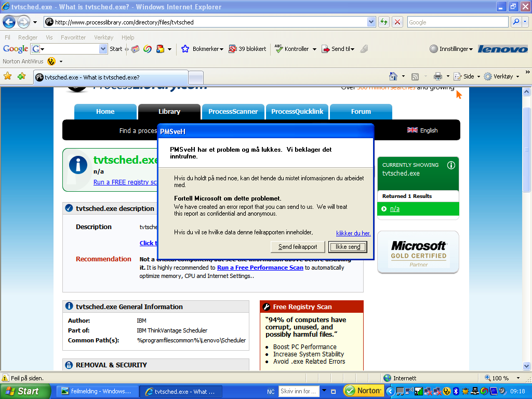Viewport: 532px width, 399px height.
Task: Switch to the ProcessScanner site tab
Action: (233, 112)
